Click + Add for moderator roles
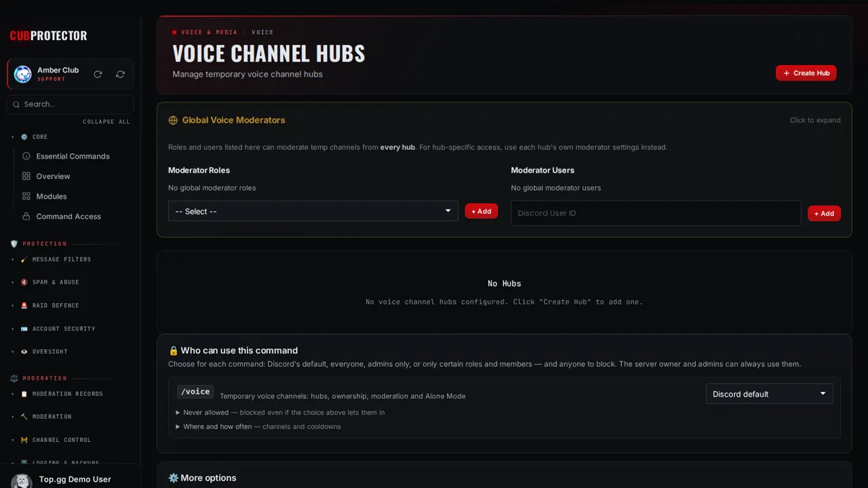The image size is (868, 488). 481,211
